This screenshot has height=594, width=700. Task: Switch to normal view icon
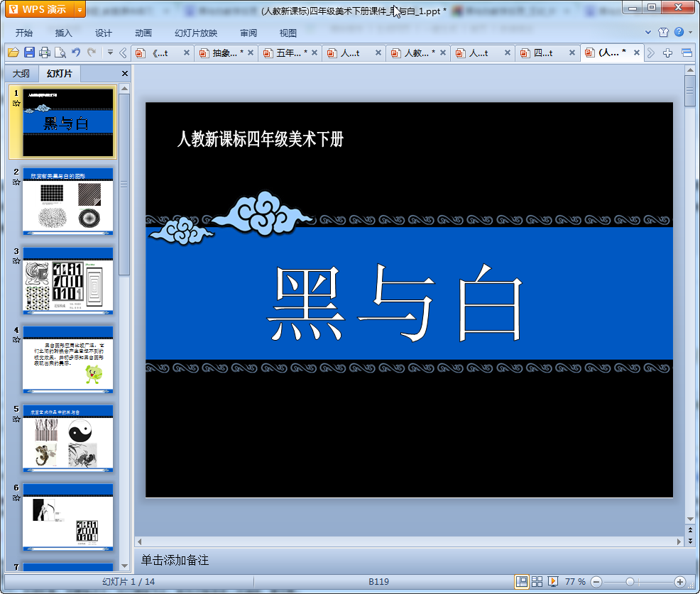[521, 581]
